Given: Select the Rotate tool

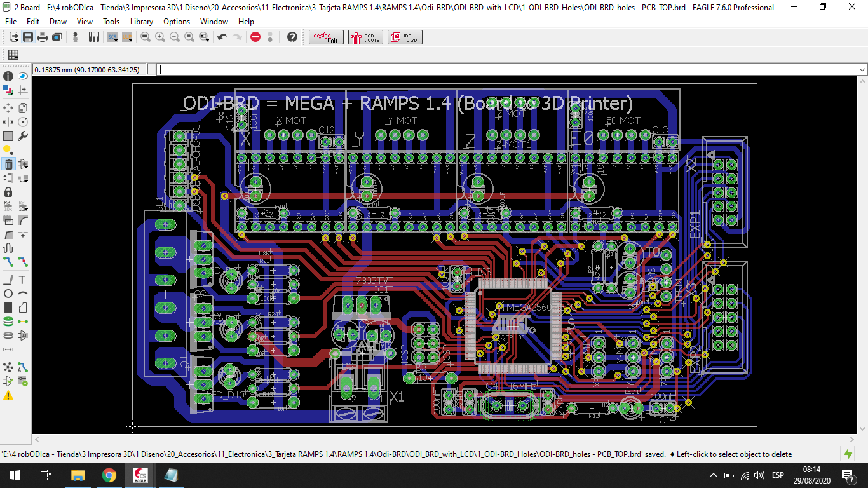Looking at the screenshot, I should [23, 121].
